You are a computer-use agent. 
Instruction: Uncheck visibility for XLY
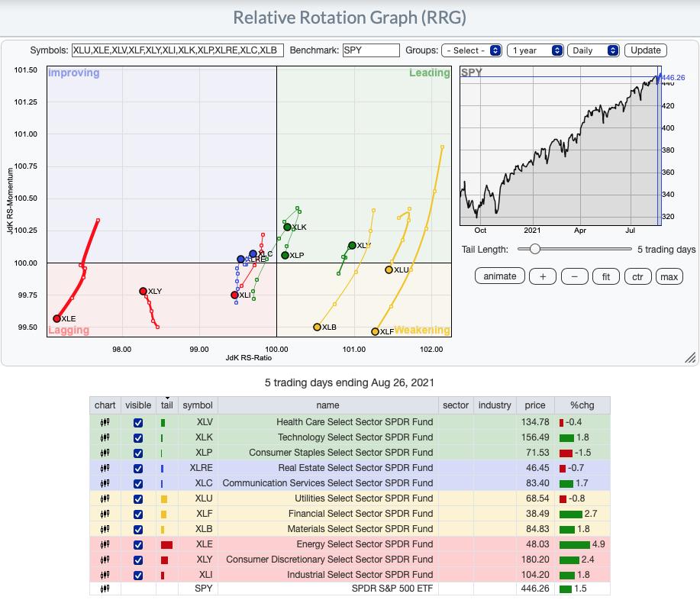[x=138, y=560]
